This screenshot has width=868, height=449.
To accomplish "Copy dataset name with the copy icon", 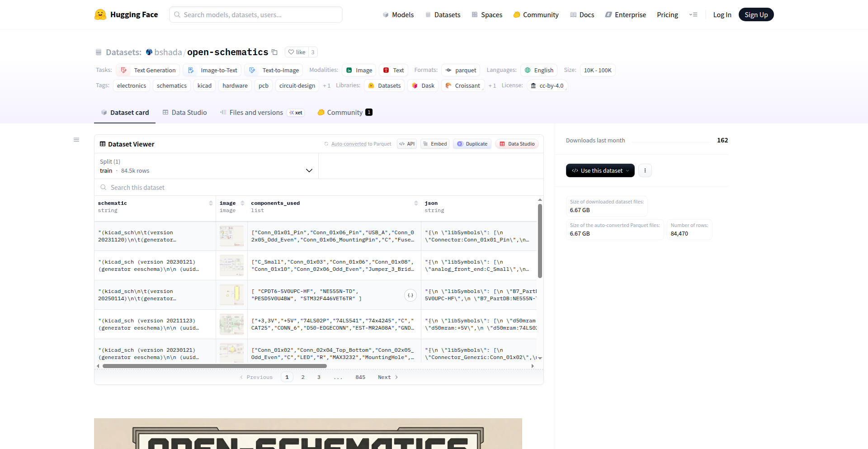I will (274, 52).
